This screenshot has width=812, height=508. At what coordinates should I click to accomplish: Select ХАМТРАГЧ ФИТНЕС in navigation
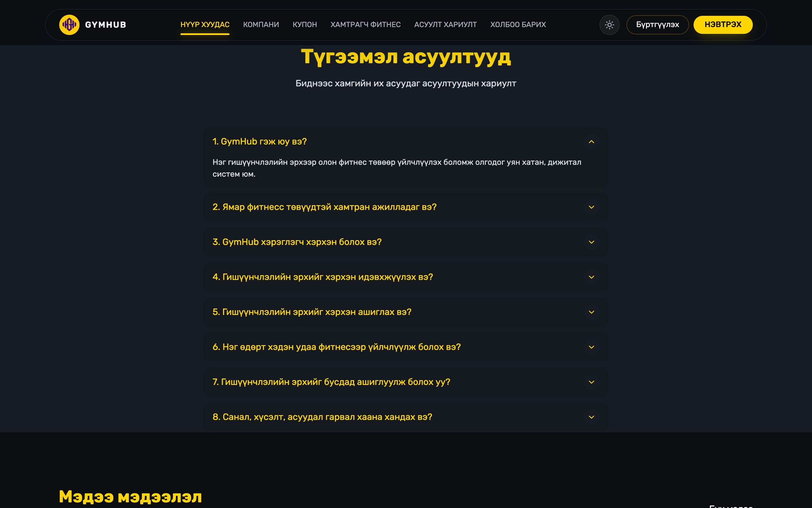[x=365, y=25]
